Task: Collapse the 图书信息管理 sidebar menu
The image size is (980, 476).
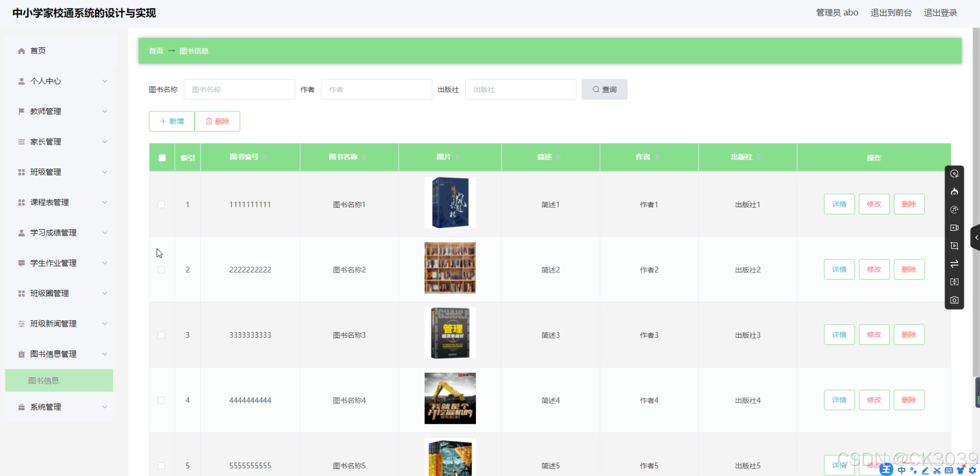Action: (61, 354)
